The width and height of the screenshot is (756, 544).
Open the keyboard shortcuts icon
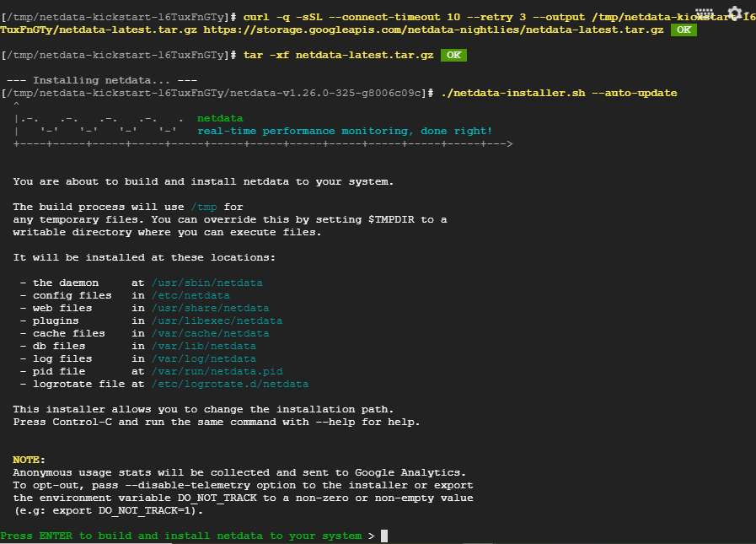[705, 13]
